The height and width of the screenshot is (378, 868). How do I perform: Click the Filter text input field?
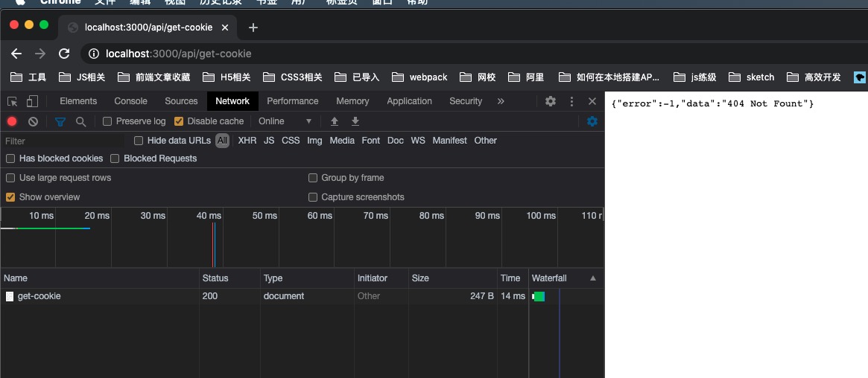point(63,141)
